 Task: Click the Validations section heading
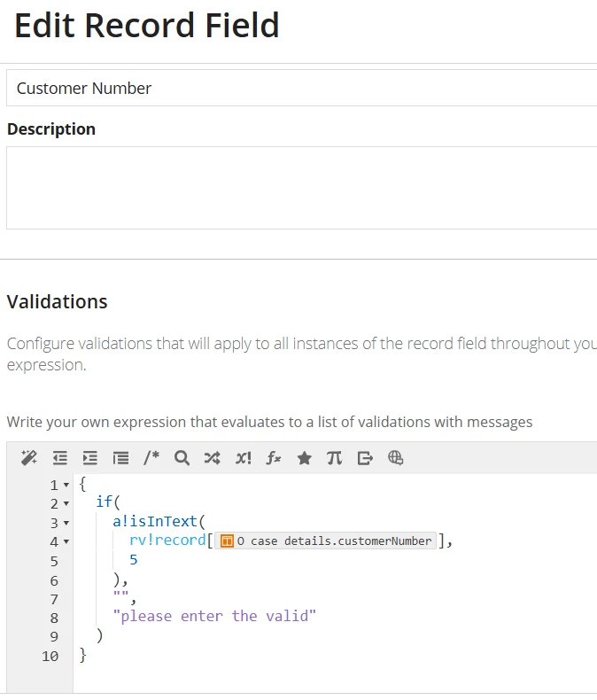[x=57, y=302]
